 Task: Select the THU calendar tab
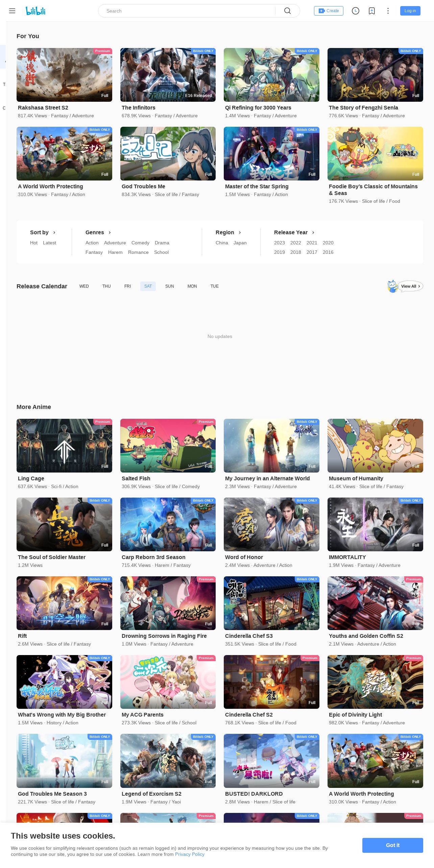point(106,286)
